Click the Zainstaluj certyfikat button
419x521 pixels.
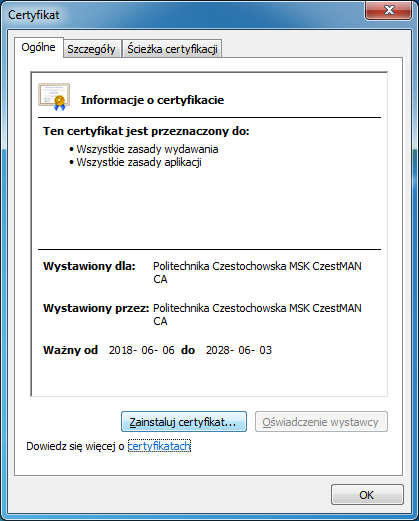pos(184,422)
